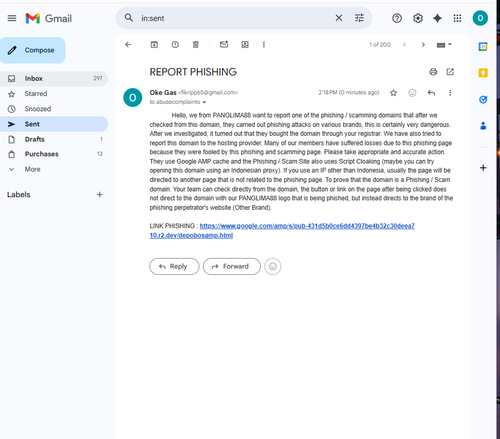Open the Google apps grid
The image size is (500, 439).
click(x=457, y=18)
